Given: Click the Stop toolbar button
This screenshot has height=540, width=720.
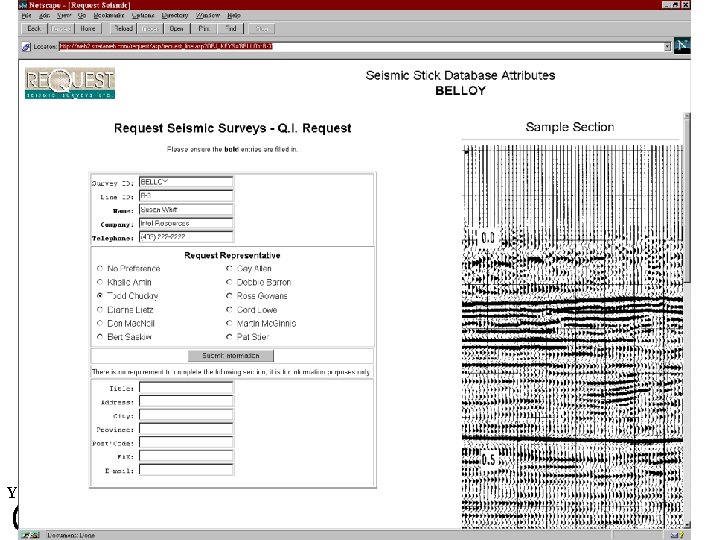Looking at the screenshot, I should [262, 28].
